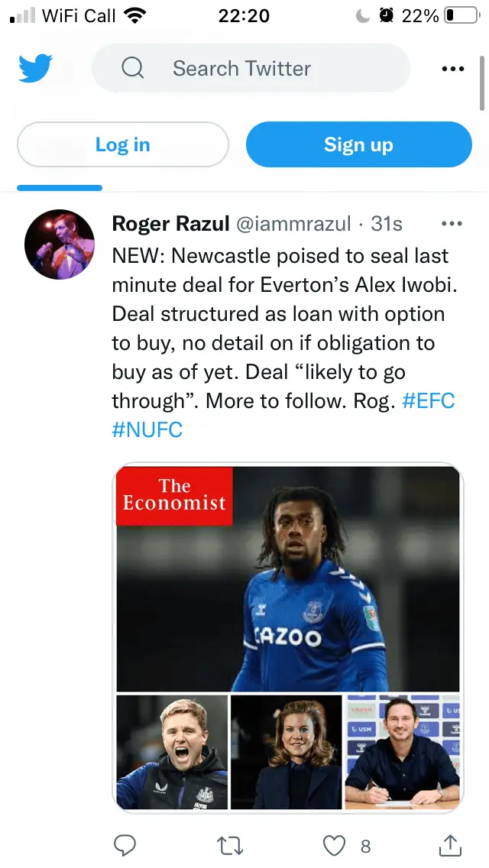489x868 pixels.
Task: Open Roger Razul's profile avatar
Action: point(60,245)
